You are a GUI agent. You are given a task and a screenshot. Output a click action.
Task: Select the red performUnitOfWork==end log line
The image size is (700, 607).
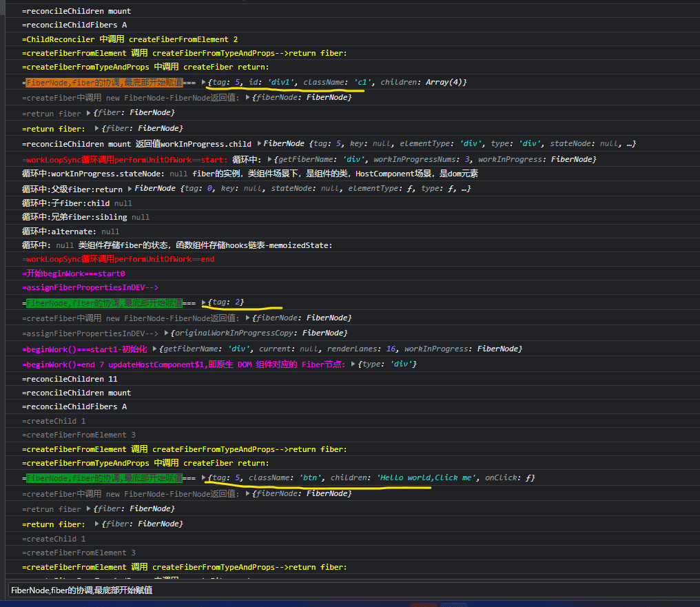119,260
